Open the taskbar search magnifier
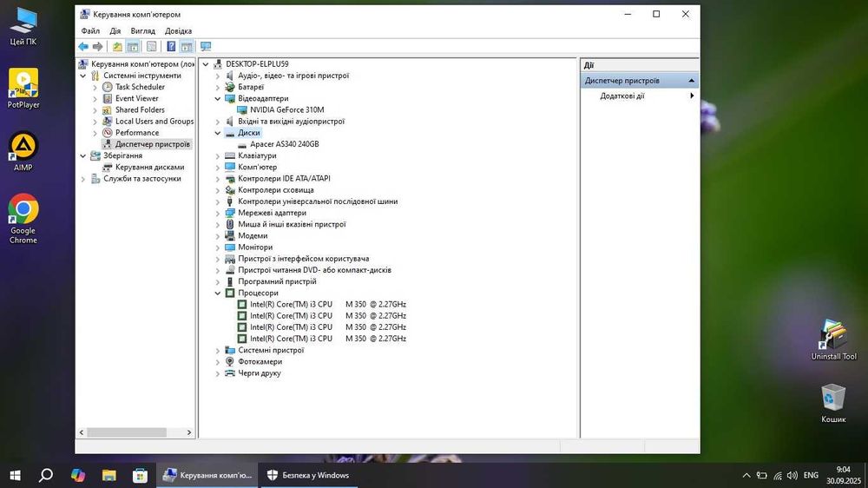868x488 pixels. click(47, 475)
